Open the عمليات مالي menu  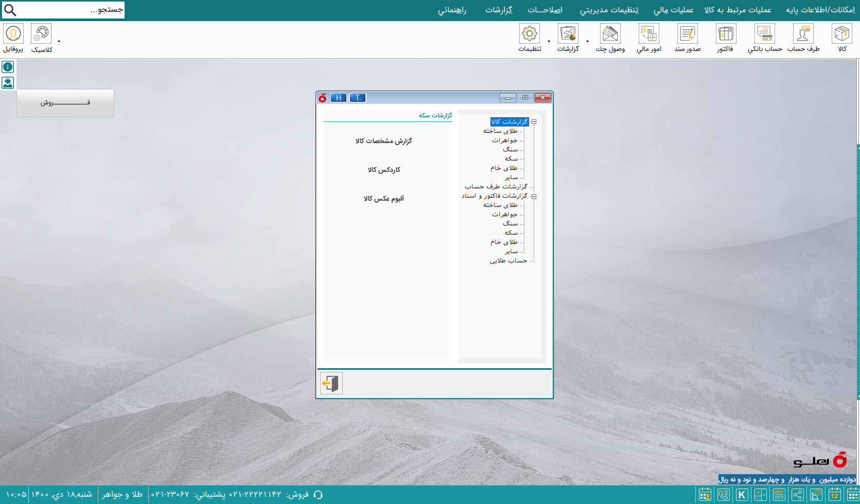673,10
